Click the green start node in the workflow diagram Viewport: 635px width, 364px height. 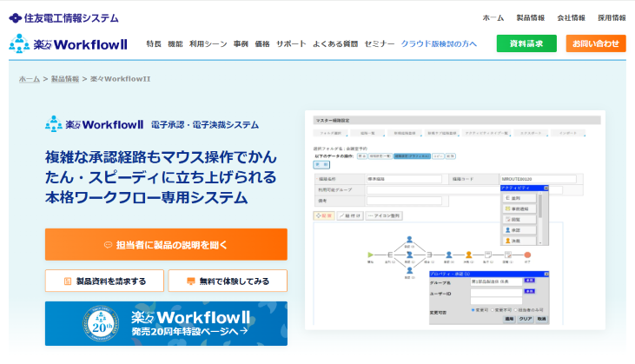coord(372,255)
